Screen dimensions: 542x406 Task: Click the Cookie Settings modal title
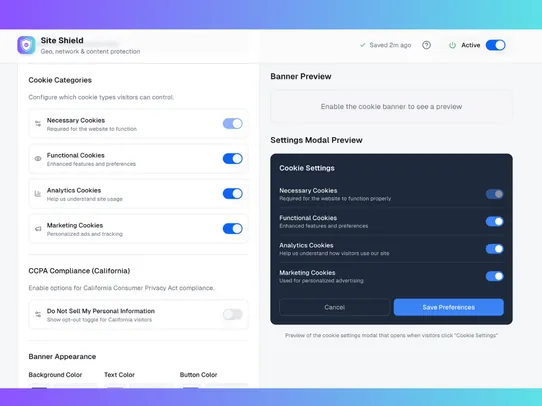tap(307, 168)
